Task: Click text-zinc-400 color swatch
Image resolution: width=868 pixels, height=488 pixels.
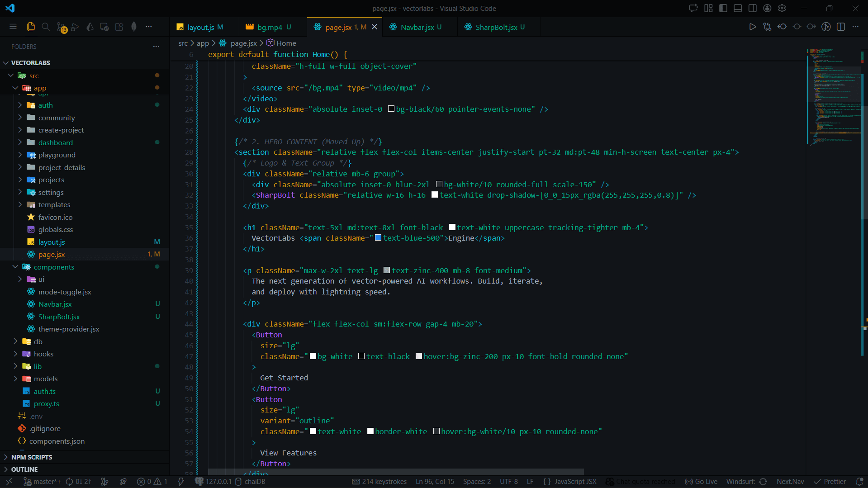Action: 387,270
